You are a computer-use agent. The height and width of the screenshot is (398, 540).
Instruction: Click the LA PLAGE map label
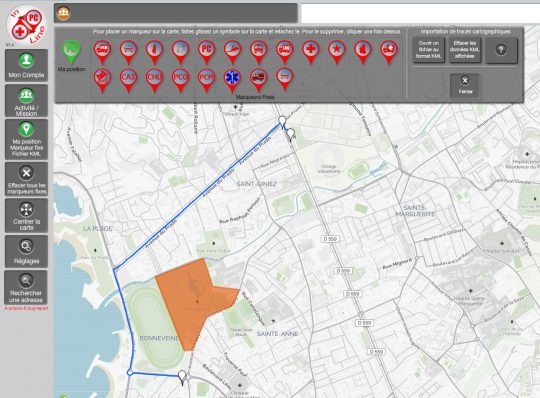(x=97, y=228)
